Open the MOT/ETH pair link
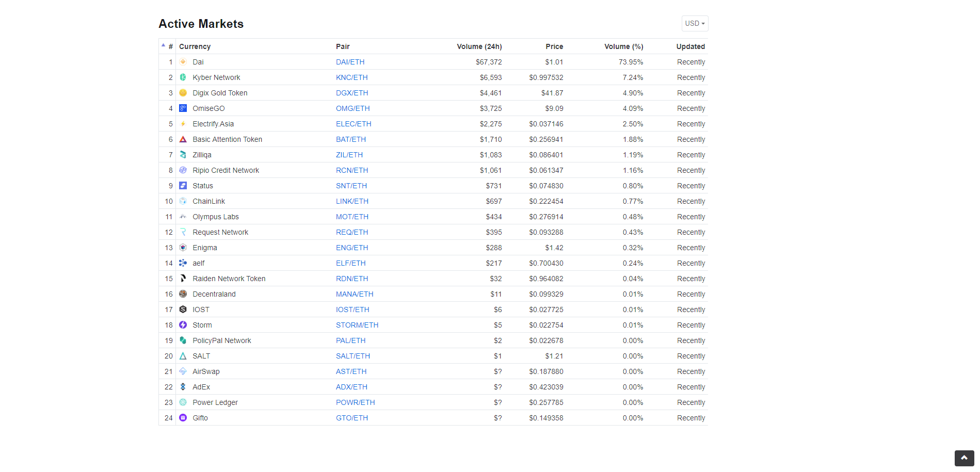 (352, 217)
